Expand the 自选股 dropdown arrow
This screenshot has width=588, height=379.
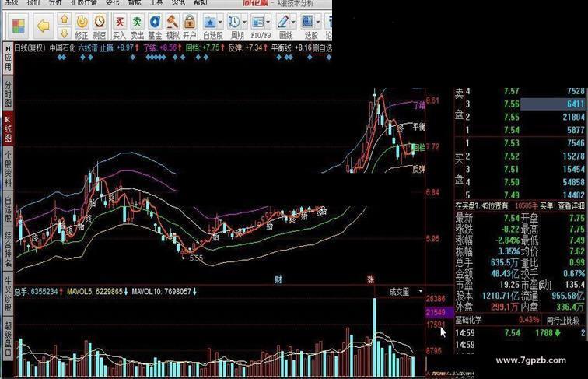click(x=220, y=22)
